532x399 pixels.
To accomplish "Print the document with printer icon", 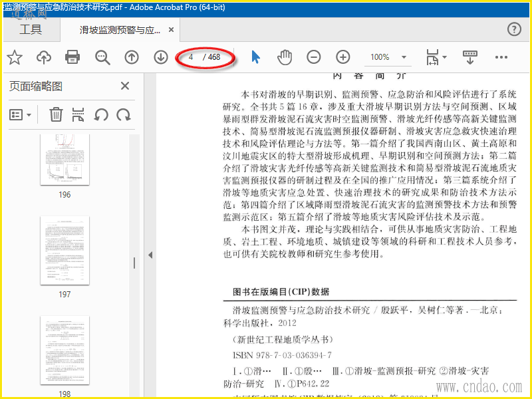I will (x=72, y=57).
